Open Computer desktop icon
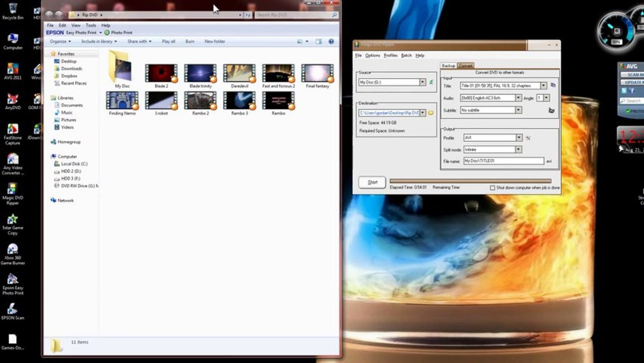Screen dimensions: 644x363 click(x=13, y=41)
